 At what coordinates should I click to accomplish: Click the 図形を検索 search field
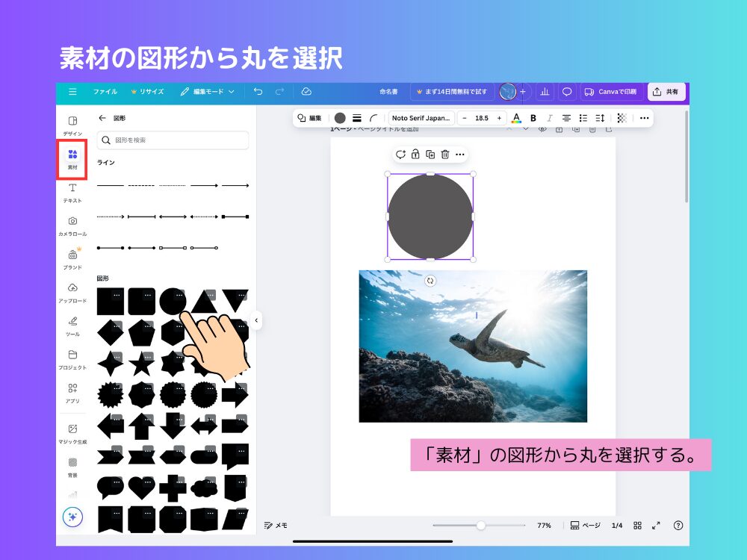pos(172,140)
